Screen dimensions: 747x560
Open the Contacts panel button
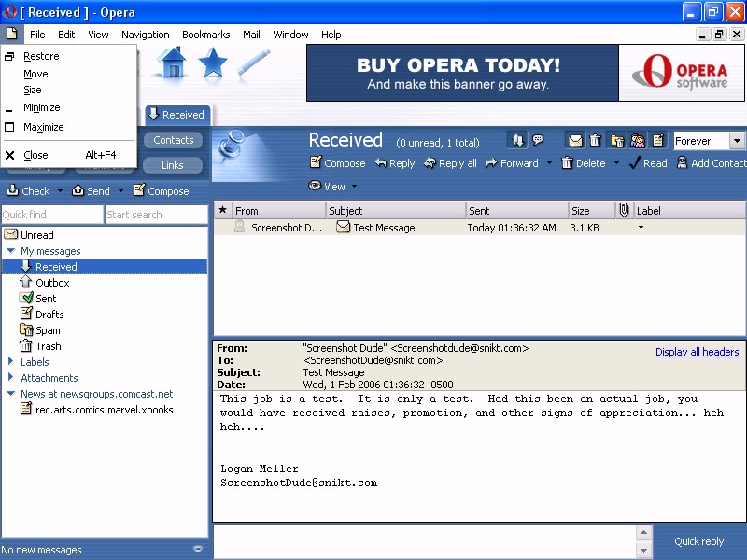point(174,140)
